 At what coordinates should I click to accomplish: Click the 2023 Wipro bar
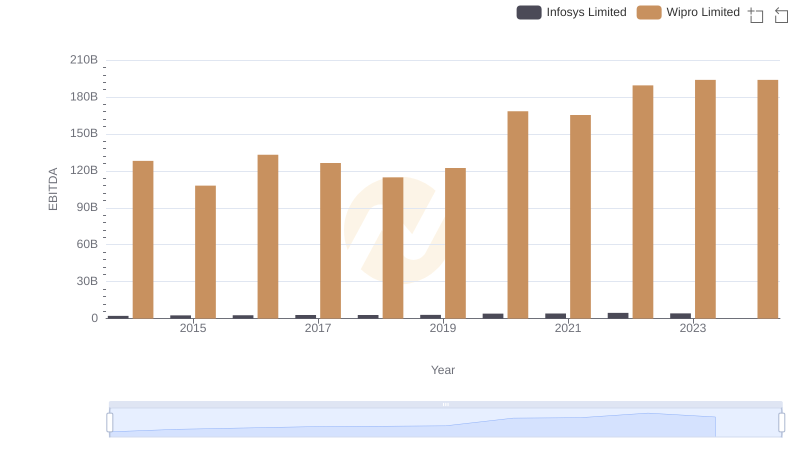pos(705,199)
